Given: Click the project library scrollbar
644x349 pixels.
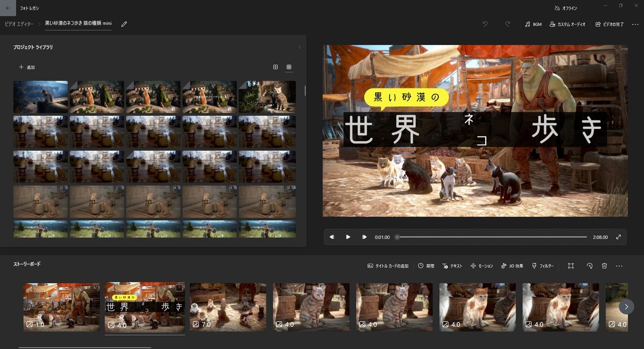Looking at the screenshot, I should pyautogui.click(x=305, y=90).
